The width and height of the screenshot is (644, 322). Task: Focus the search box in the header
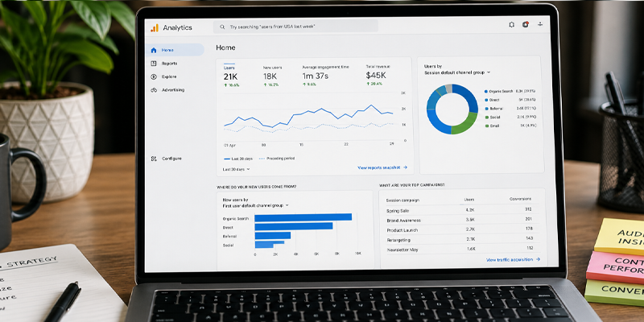pos(295,27)
